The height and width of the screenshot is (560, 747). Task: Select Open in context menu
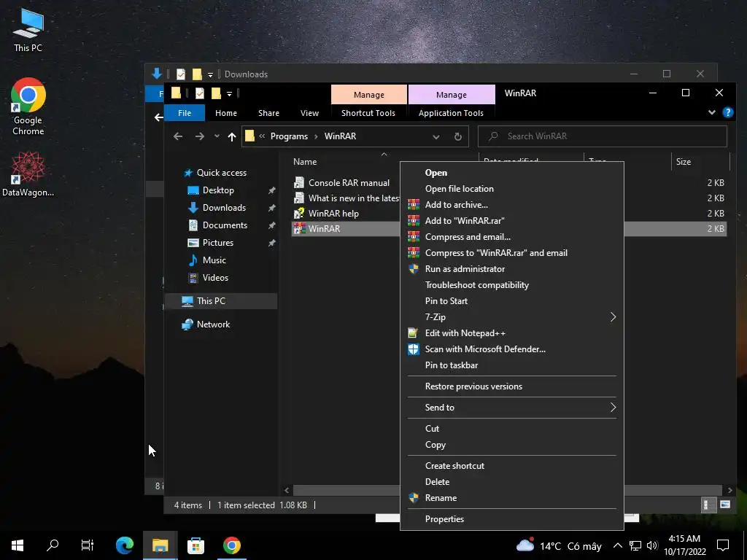click(x=512, y=173)
